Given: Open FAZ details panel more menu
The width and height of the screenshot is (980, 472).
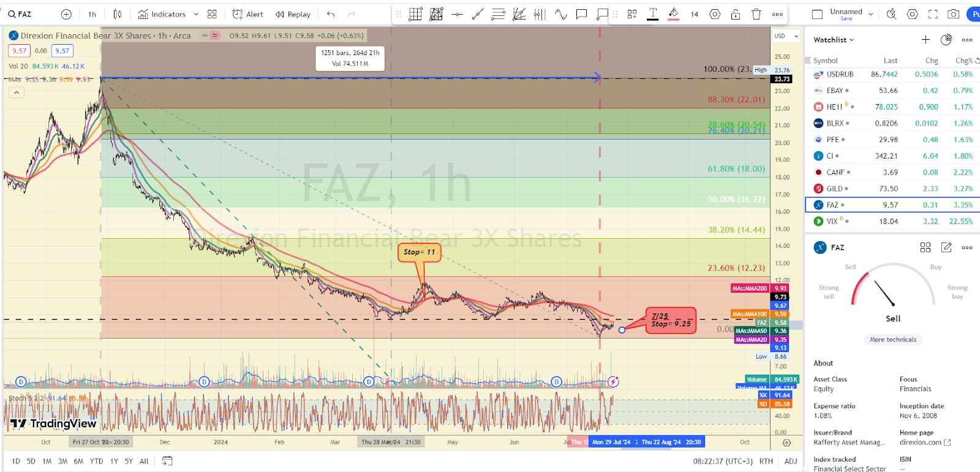Looking at the screenshot, I should coord(967,247).
